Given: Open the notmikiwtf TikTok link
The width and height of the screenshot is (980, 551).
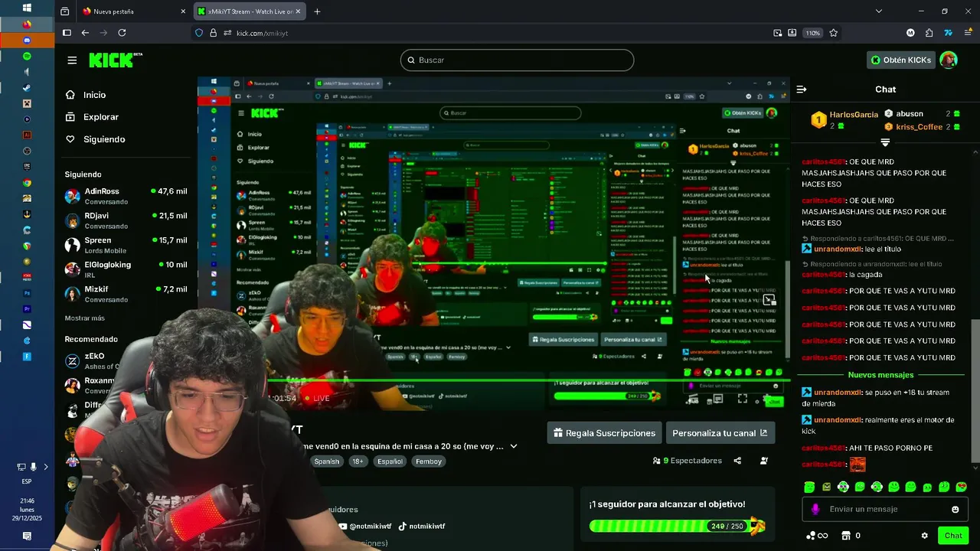Looking at the screenshot, I should tap(421, 527).
